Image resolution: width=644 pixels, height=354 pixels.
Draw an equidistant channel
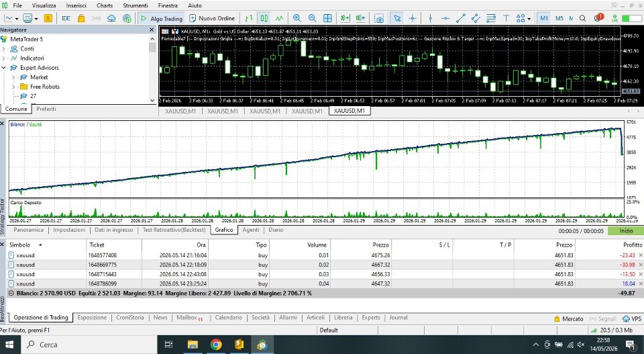tap(476, 18)
